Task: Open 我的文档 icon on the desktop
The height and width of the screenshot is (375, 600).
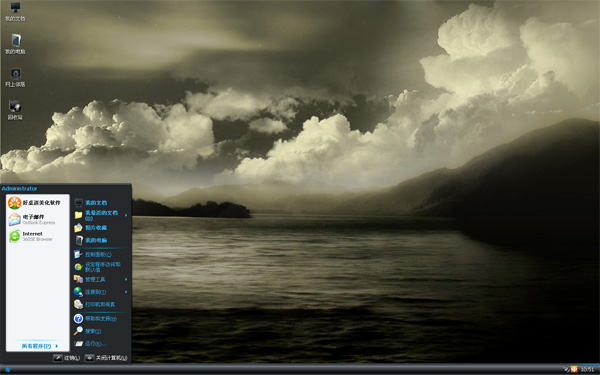Action: click(x=15, y=11)
